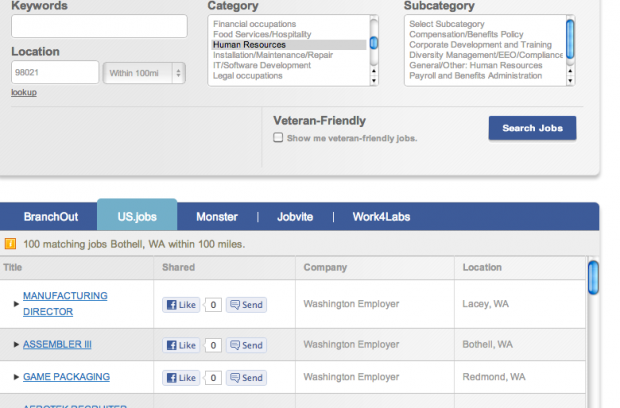Select Payroll and Benefits Administration subcategory
The height and width of the screenshot is (408, 620).
[x=475, y=76]
